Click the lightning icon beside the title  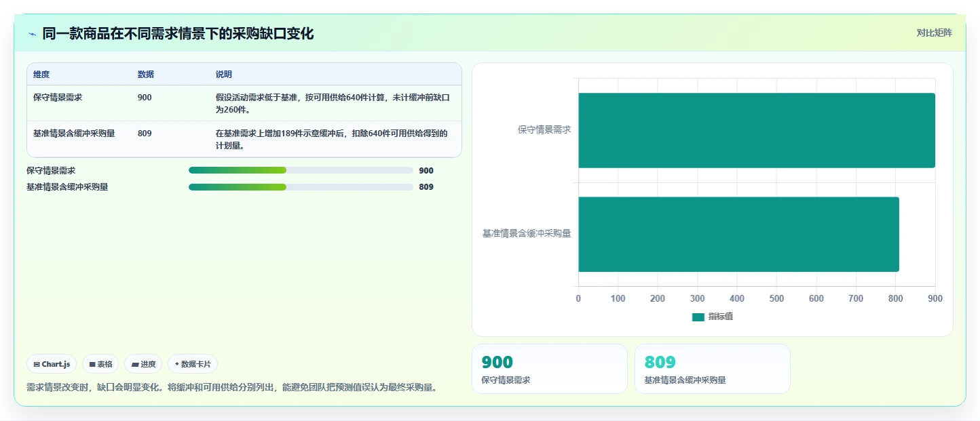(32, 34)
